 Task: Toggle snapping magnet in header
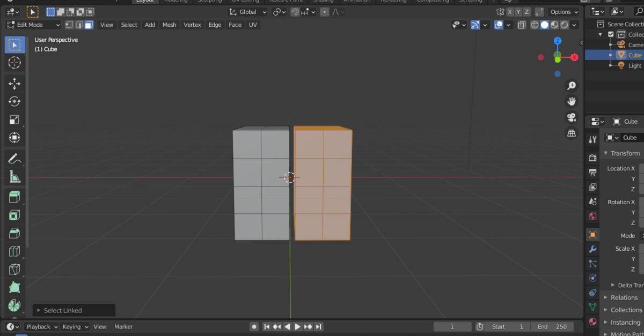pos(295,12)
